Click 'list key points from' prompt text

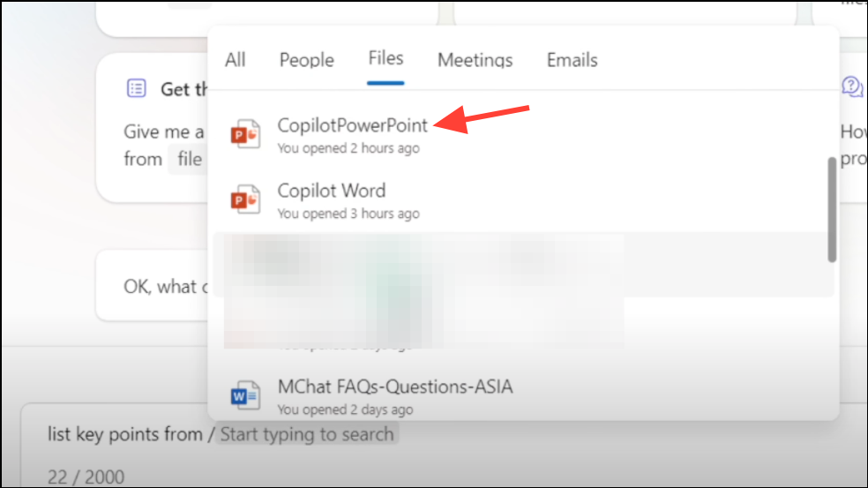125,434
